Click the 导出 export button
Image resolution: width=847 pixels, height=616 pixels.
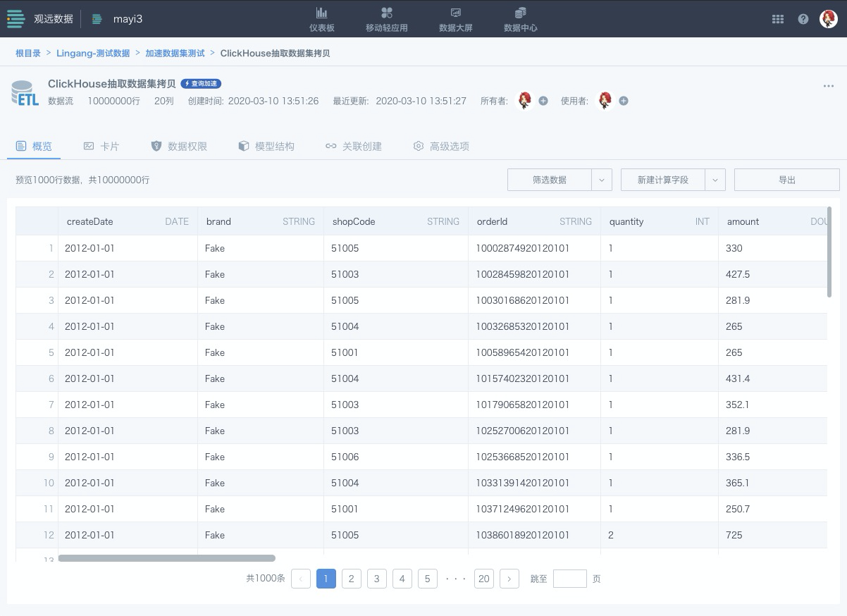(x=786, y=180)
